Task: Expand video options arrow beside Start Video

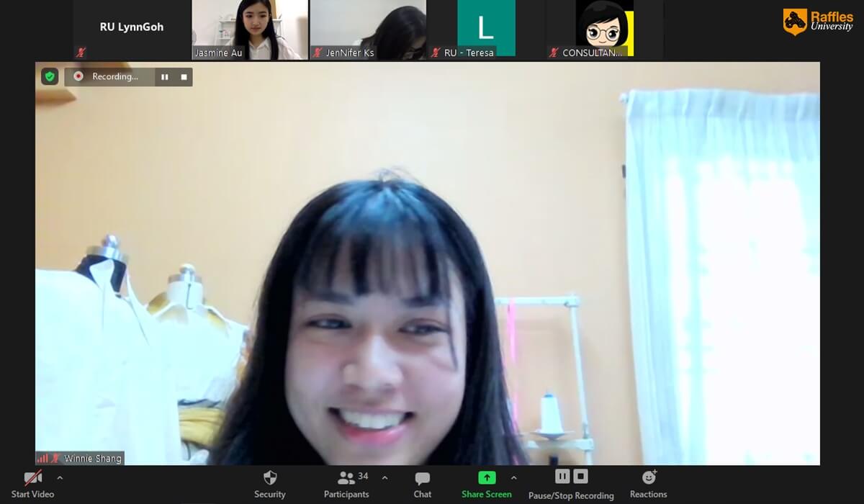Action: pyautogui.click(x=60, y=477)
